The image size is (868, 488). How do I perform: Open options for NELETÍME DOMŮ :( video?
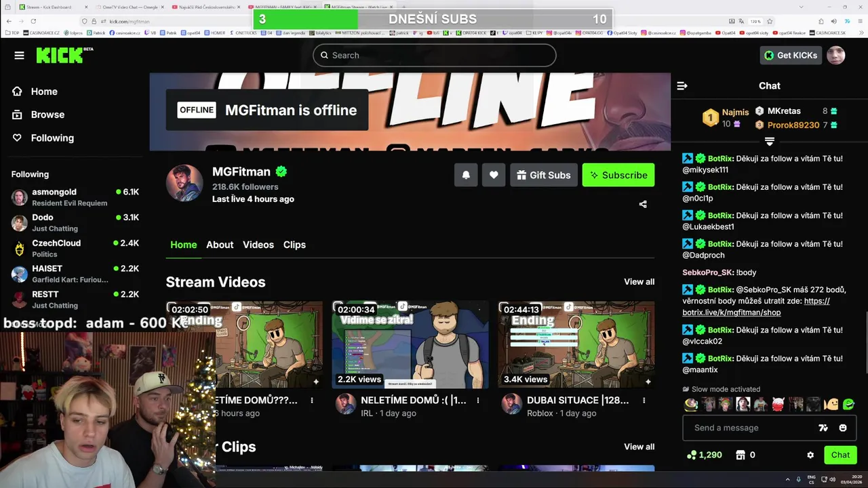(478, 401)
